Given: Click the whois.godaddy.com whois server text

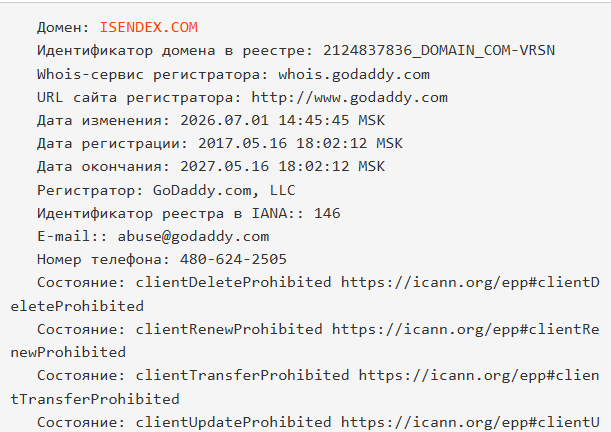Looking at the screenshot, I should click(x=354, y=74).
